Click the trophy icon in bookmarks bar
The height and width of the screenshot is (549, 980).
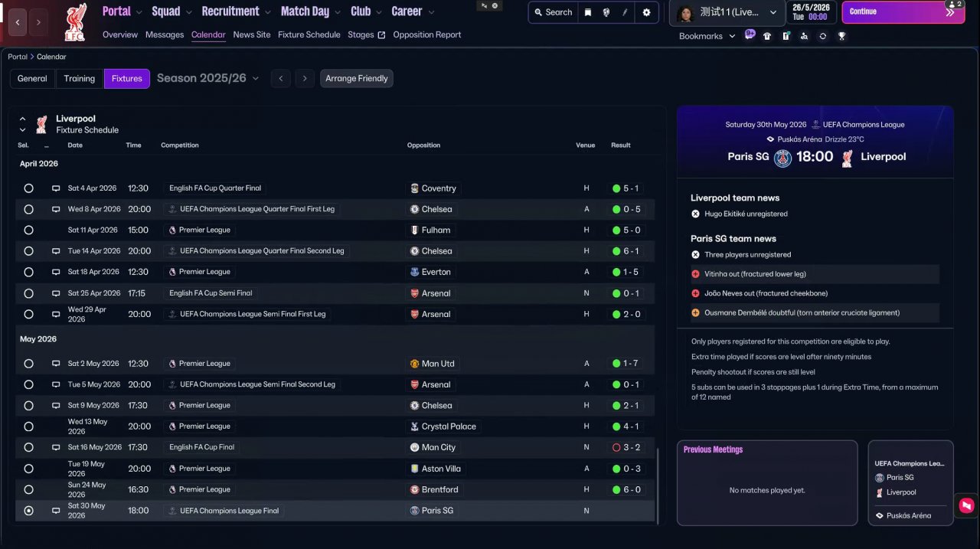point(841,36)
